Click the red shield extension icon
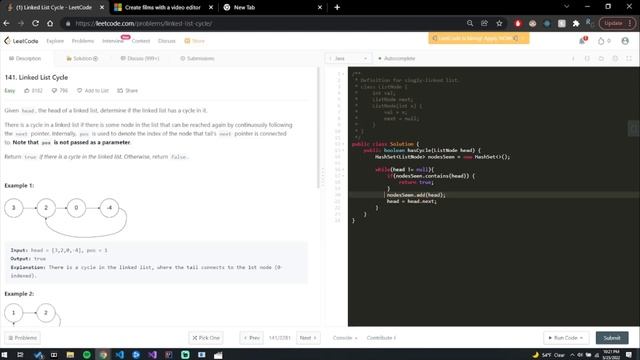Image resolution: width=640 pixels, height=360 pixels. click(x=518, y=23)
